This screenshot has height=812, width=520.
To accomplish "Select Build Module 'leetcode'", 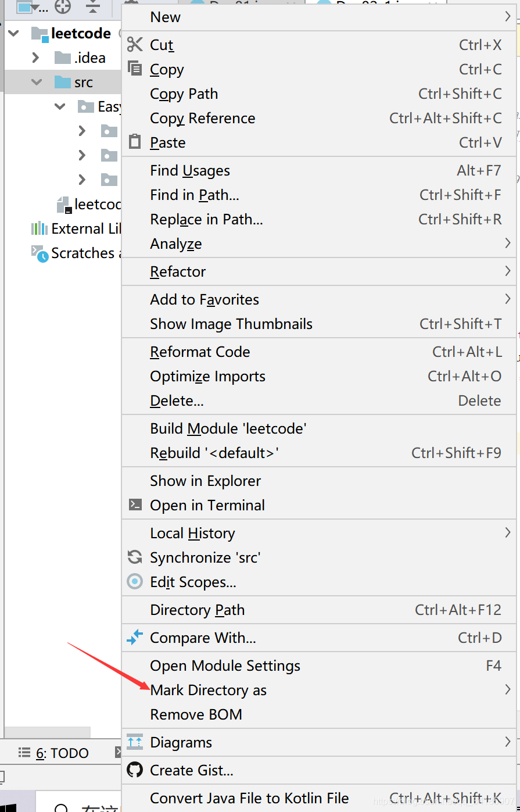I will [x=318, y=428].
